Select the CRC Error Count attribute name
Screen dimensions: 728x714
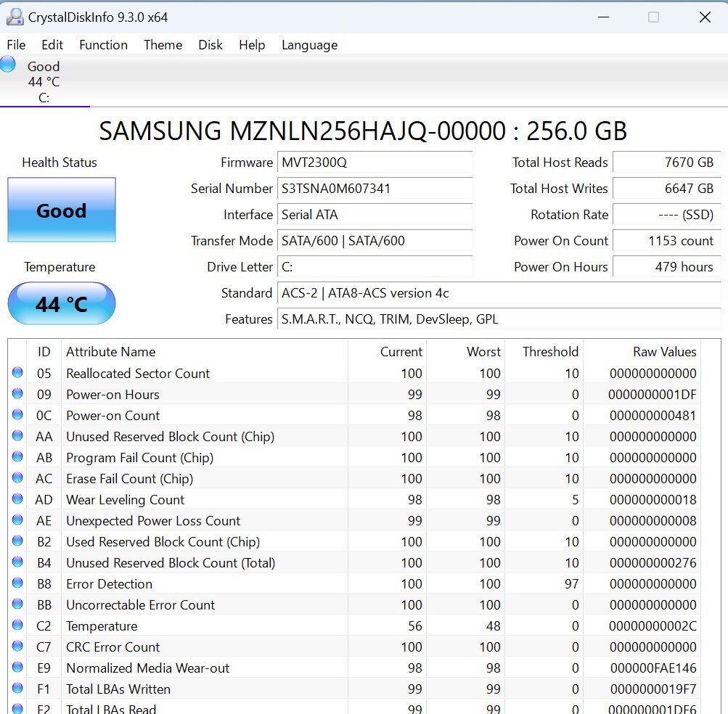113,647
